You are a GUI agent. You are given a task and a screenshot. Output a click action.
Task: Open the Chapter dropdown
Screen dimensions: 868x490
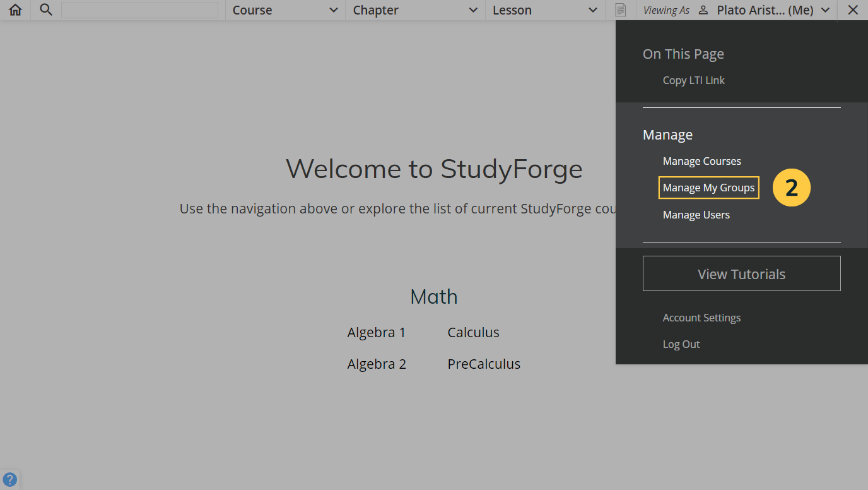[x=415, y=10]
